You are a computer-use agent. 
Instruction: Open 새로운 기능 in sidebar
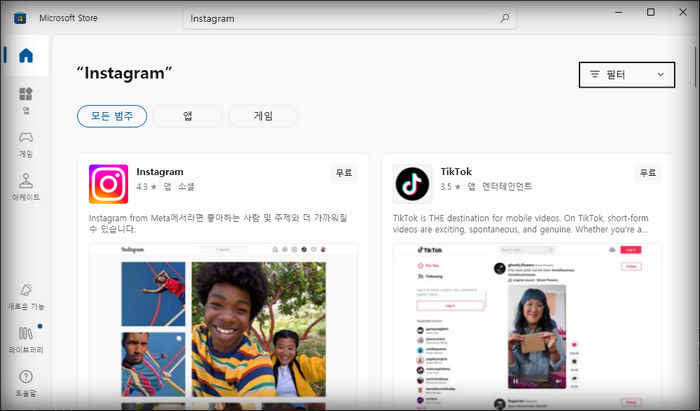[26, 297]
